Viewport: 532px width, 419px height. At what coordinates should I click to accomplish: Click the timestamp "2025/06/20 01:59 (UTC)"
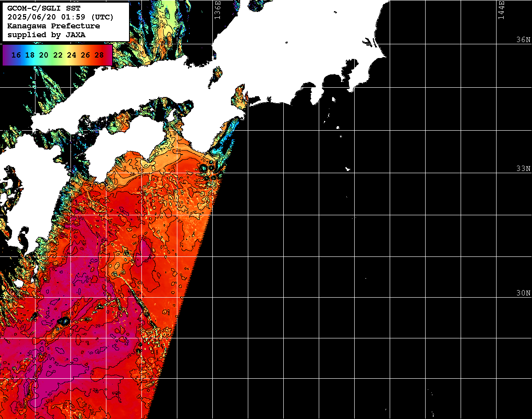60,17
